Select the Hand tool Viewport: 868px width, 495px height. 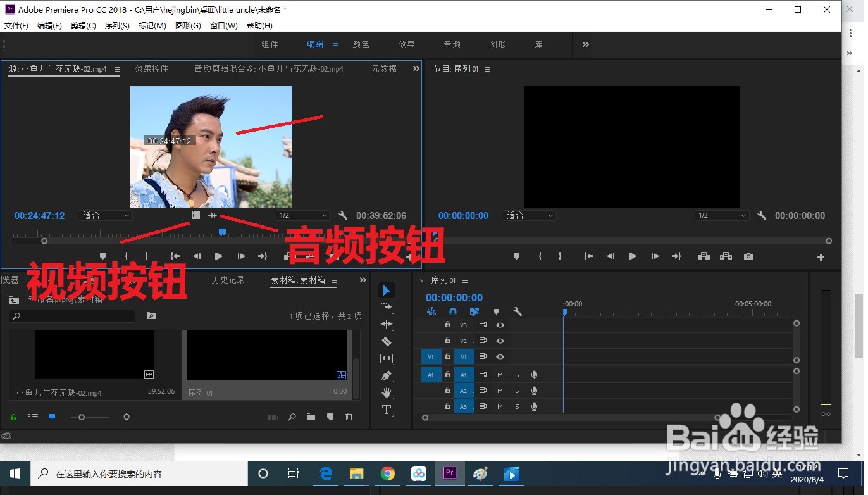pyautogui.click(x=387, y=391)
